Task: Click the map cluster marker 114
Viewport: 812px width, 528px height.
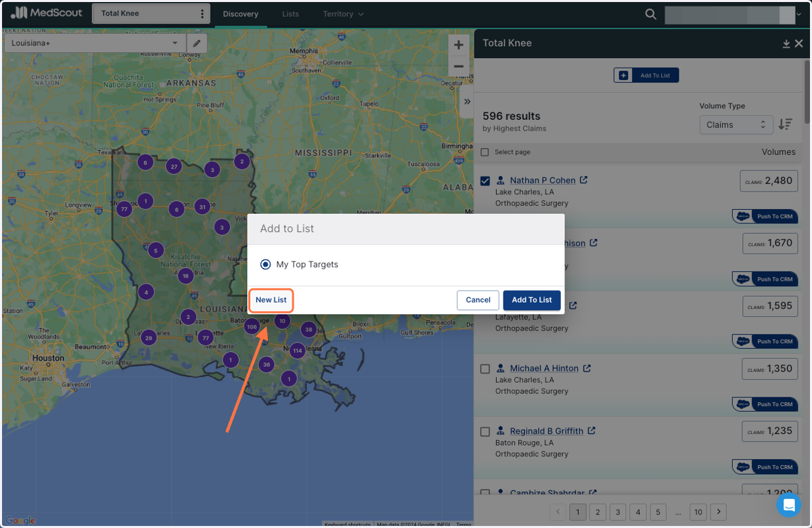Action: pyautogui.click(x=297, y=350)
